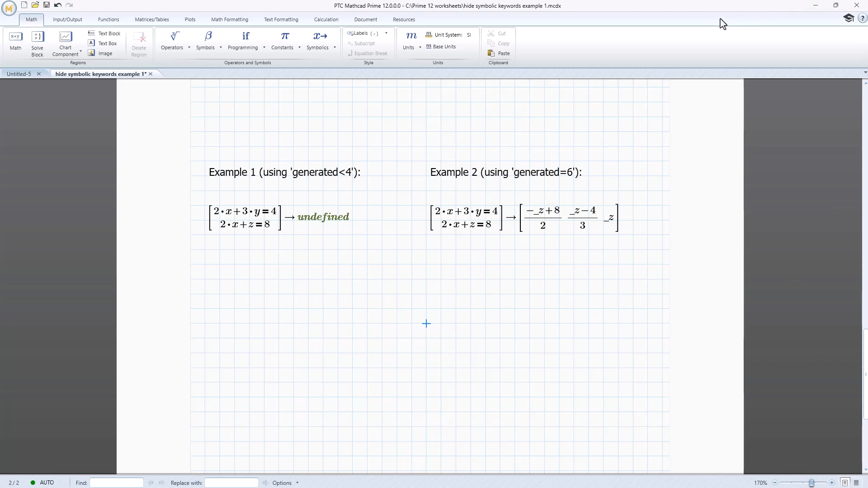The width and height of the screenshot is (868, 488).
Task: Open the Constants palette
Action: pyautogui.click(x=283, y=41)
